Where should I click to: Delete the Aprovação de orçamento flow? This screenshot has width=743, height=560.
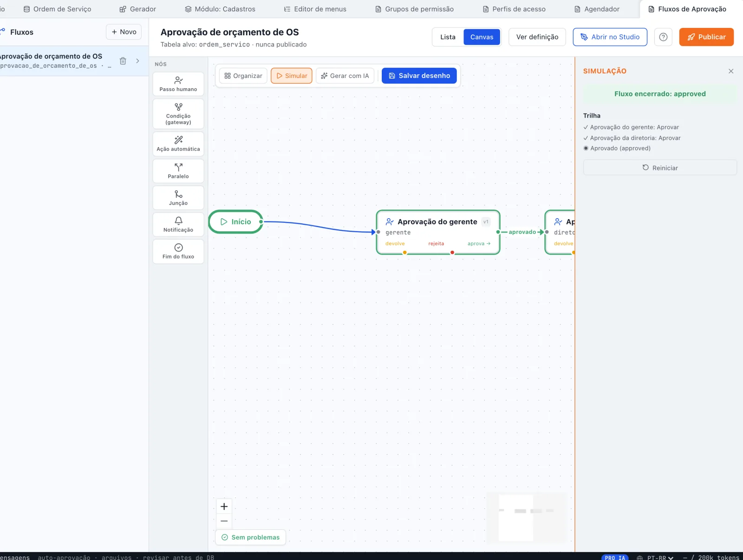coord(123,61)
